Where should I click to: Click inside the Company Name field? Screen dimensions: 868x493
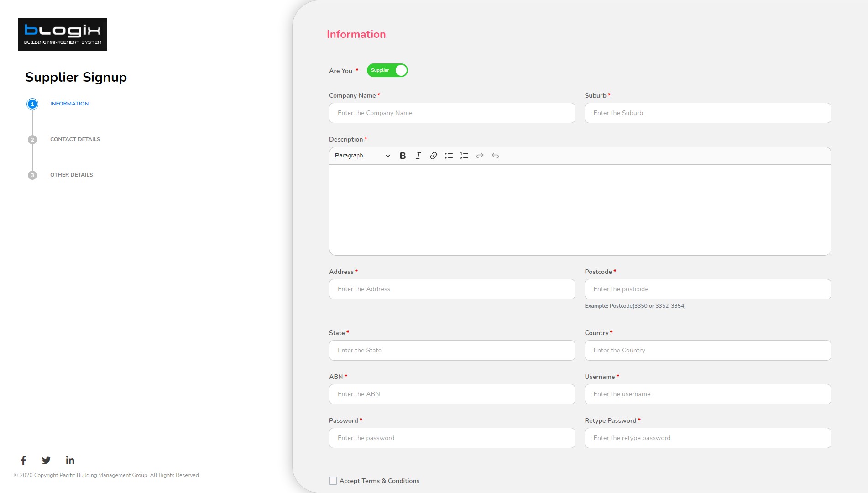[x=451, y=113]
